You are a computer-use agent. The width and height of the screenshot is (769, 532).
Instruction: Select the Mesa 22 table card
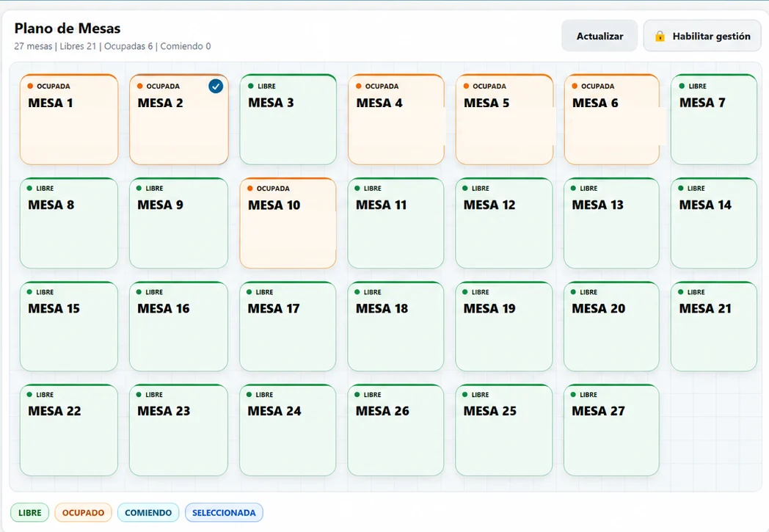[x=69, y=430]
